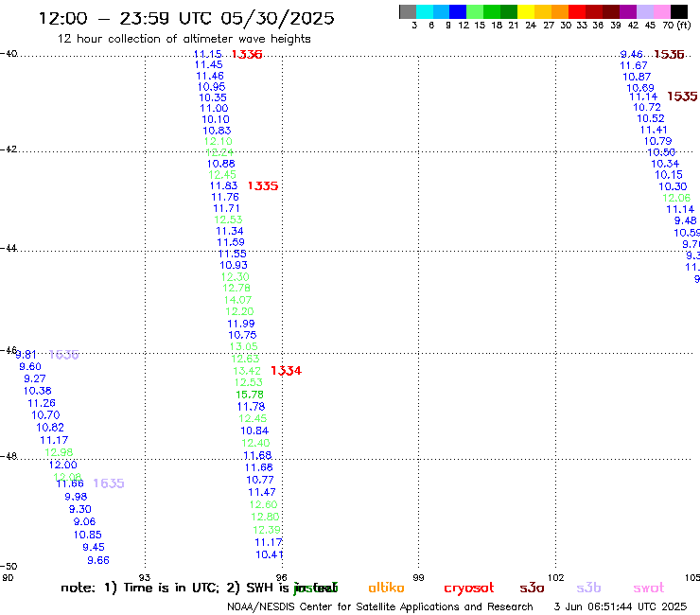Select the s3b satellite legend label
This screenshot has width=700, height=615.
pyautogui.click(x=588, y=588)
